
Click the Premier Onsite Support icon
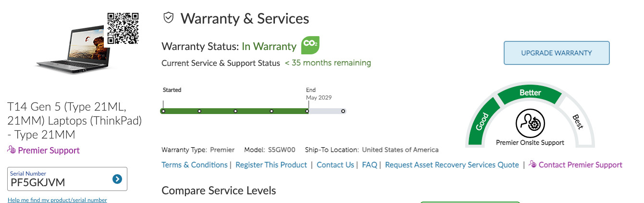coord(529,123)
